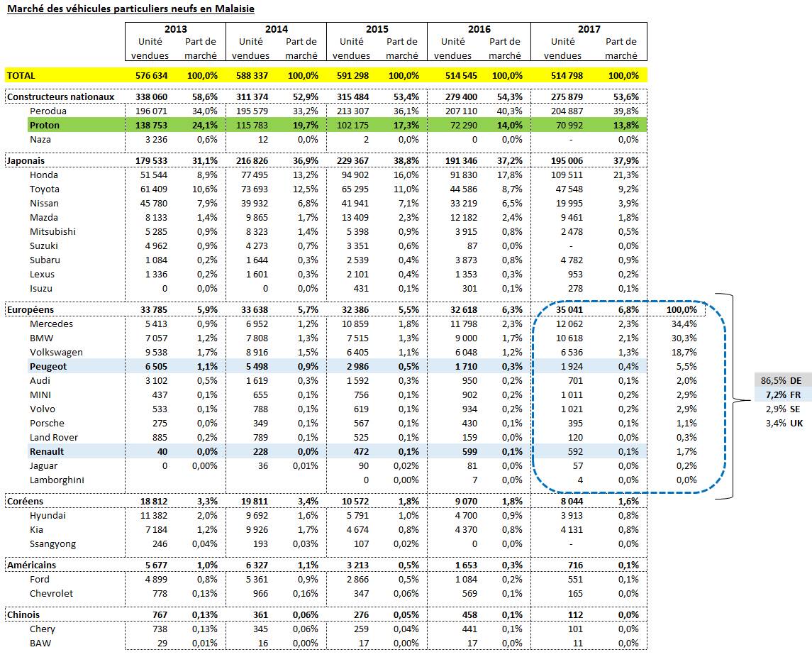
Task: Select the 2017 year header
Action: point(589,29)
